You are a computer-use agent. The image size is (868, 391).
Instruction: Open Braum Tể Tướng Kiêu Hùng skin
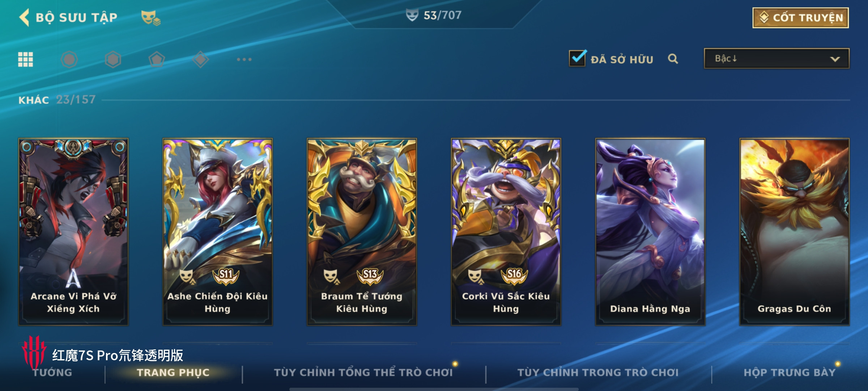(362, 232)
